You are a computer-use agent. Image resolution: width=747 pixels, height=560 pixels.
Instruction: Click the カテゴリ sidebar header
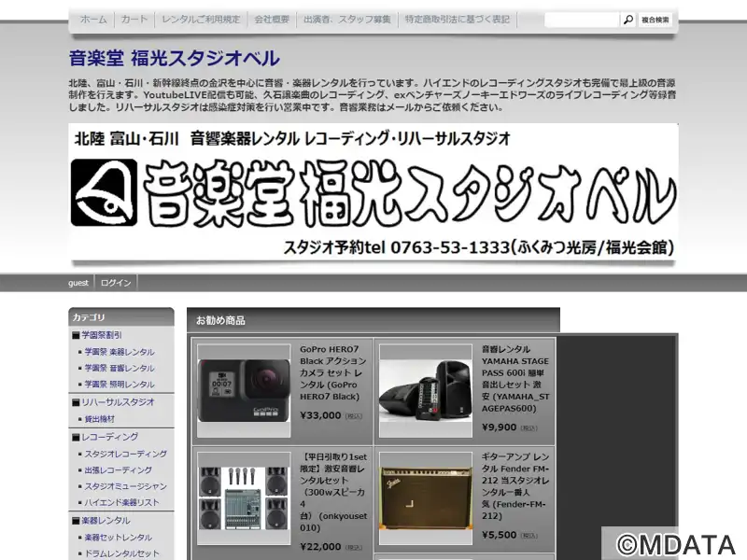pos(121,317)
